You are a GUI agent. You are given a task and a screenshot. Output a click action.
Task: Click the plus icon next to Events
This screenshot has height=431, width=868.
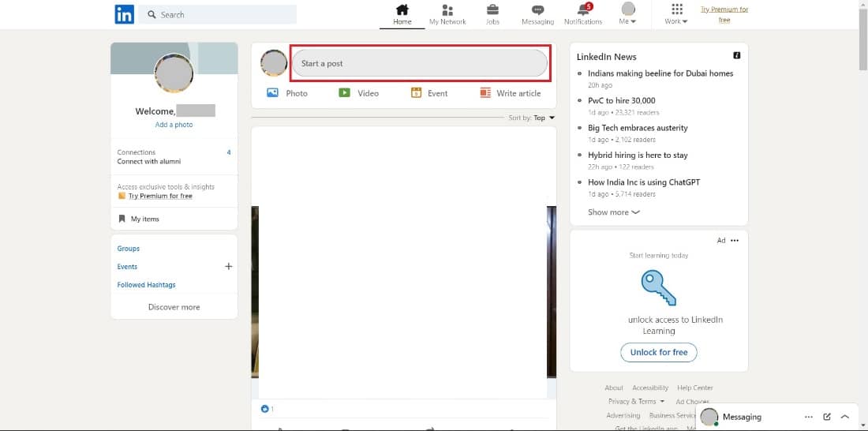tap(229, 267)
